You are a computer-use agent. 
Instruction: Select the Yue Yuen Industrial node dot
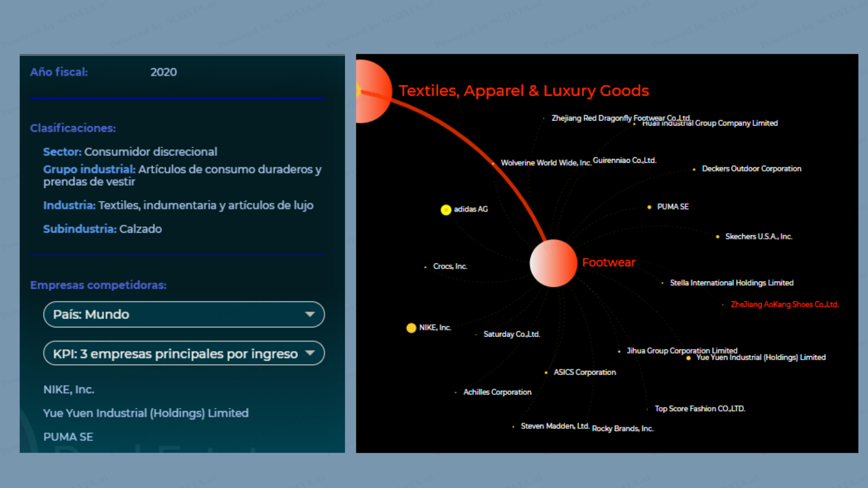tap(688, 358)
